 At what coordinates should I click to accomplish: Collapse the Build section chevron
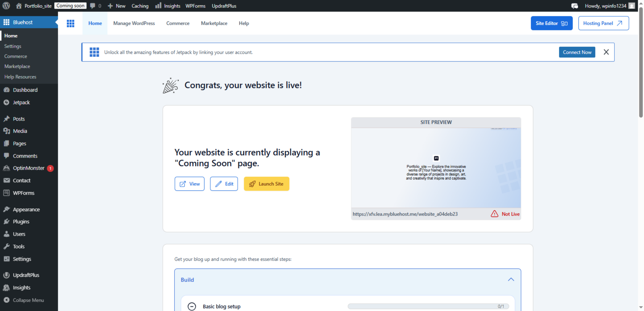tap(511, 279)
